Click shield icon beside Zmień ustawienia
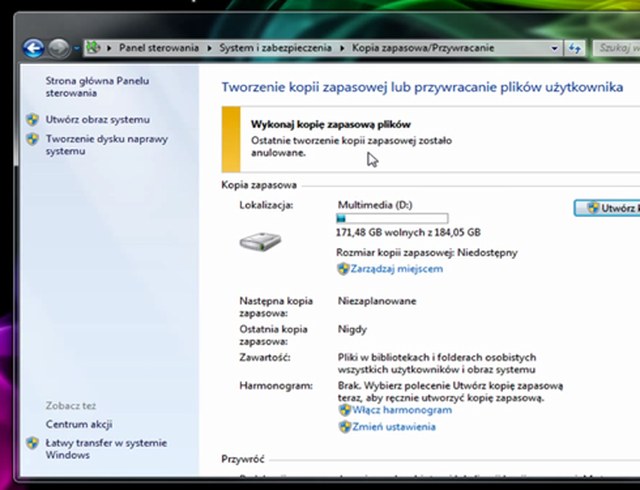Viewport: 640px width, 490px height. coord(345,427)
